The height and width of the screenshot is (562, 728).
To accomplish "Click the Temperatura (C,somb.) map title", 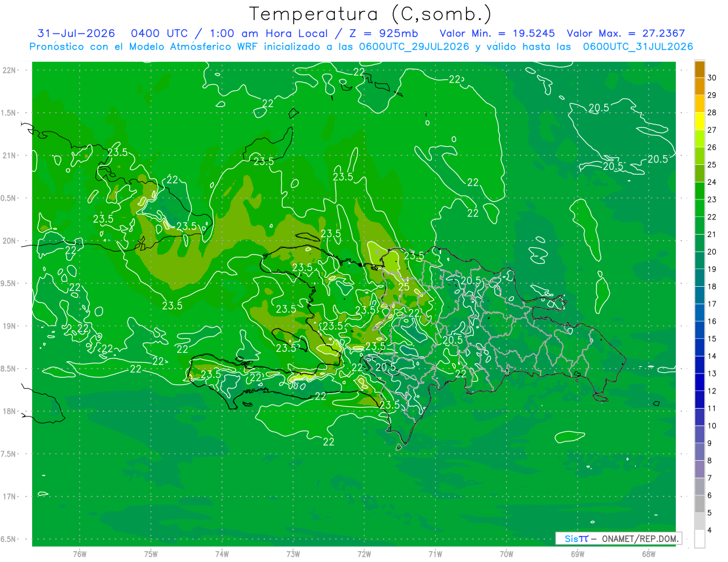I will click(371, 14).
